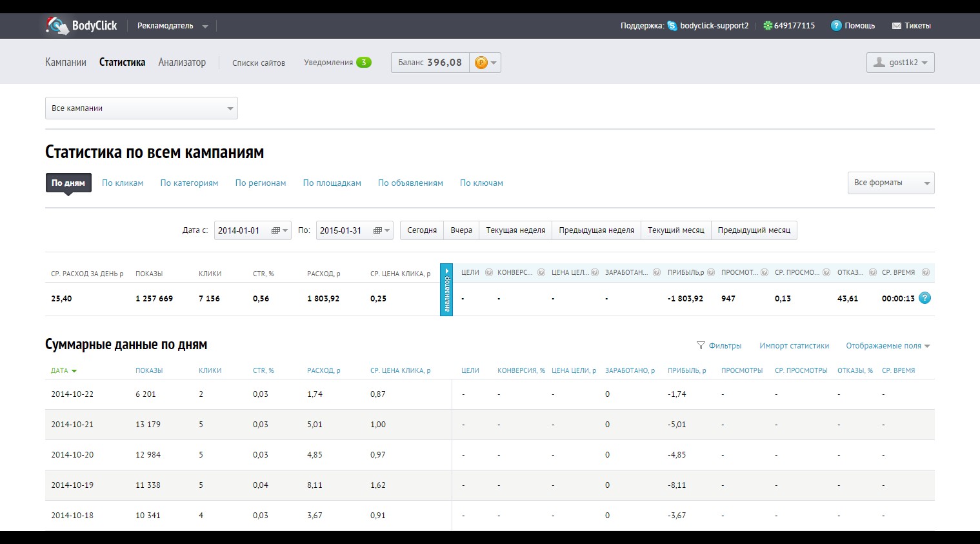Click the help icon next to ЗАРАБОТАН… column
This screenshot has height=544, width=980.
(x=657, y=272)
